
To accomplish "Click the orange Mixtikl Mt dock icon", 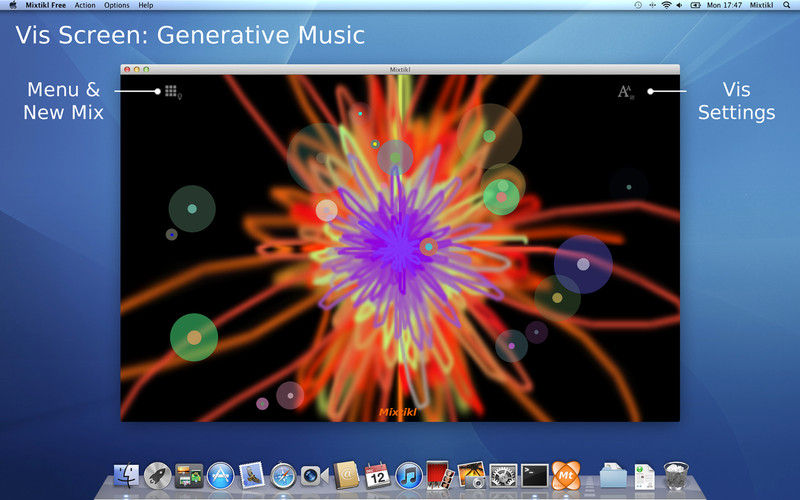I will click(566, 476).
